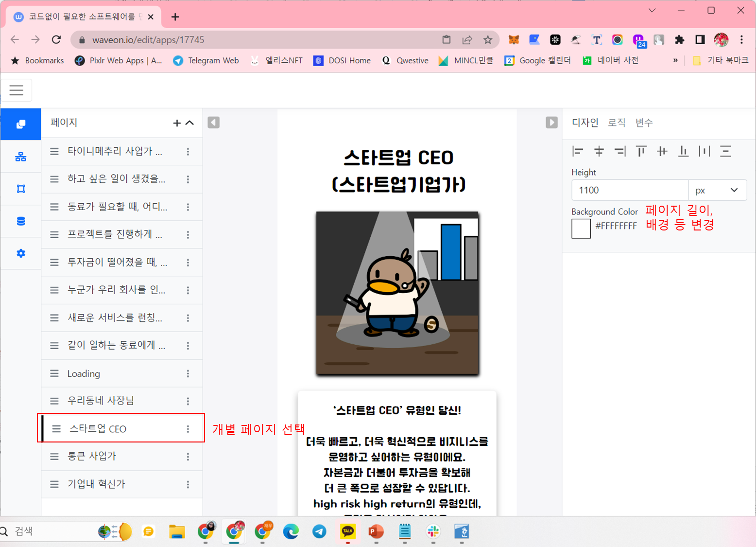Collapse the left panel arrow button
Image resolution: width=756 pixels, height=547 pixels.
(x=214, y=123)
